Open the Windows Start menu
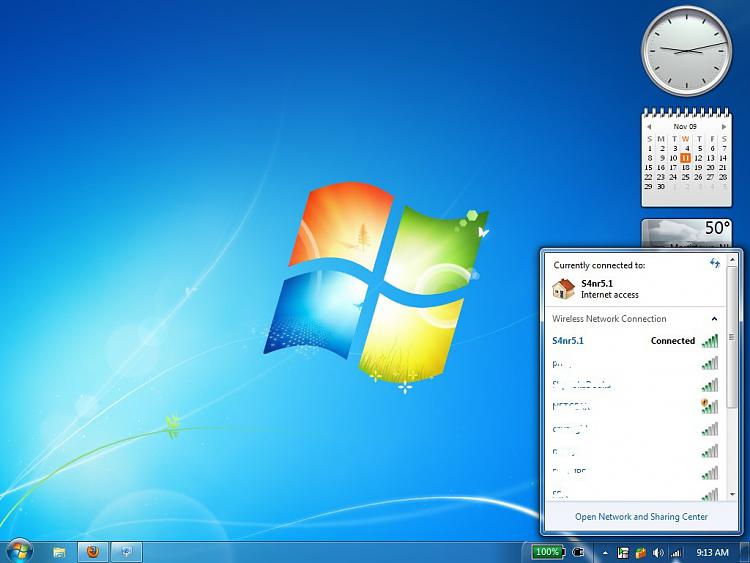 point(19,551)
